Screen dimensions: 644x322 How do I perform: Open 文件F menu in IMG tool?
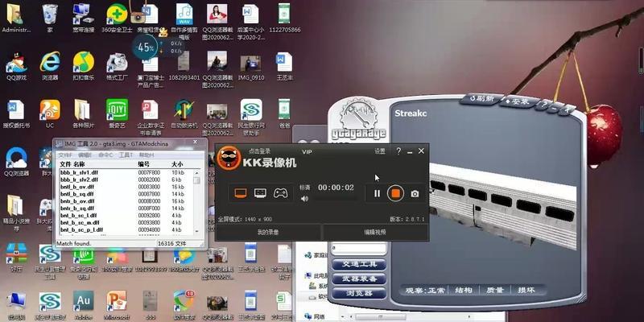(65, 155)
